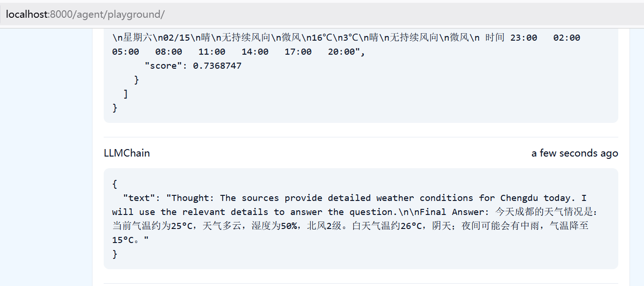
Task: Click the 08:00 time entry
Action: (x=169, y=52)
